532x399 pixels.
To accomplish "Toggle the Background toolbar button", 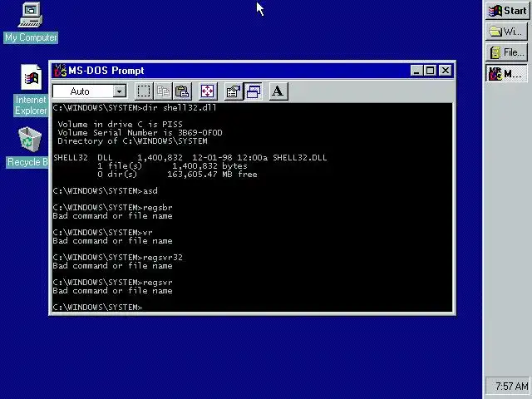I will (x=253, y=91).
